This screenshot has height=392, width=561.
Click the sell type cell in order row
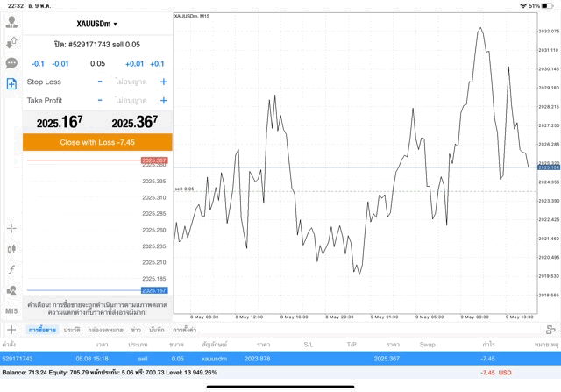tap(143, 359)
